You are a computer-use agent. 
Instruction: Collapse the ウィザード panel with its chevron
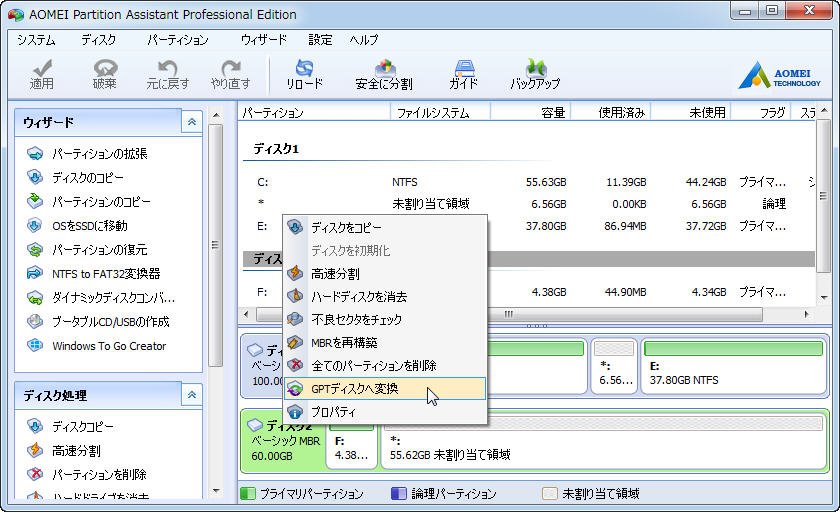(x=192, y=122)
